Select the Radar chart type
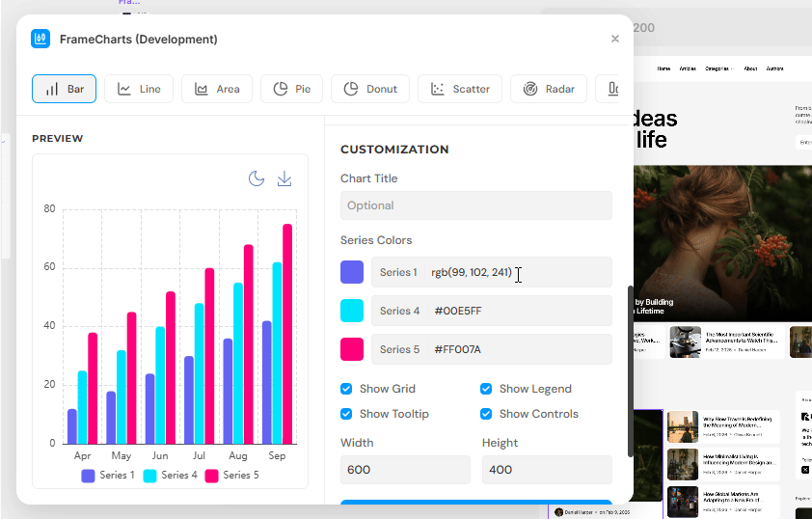The width and height of the screenshot is (812, 519). click(549, 89)
